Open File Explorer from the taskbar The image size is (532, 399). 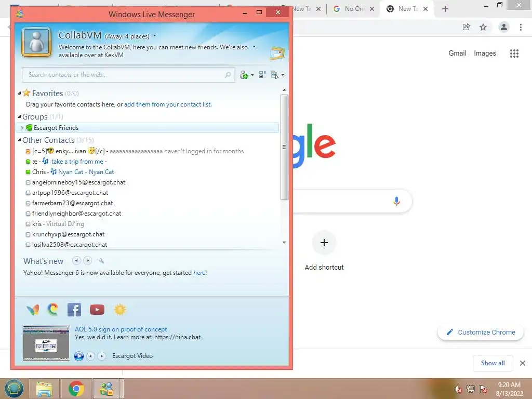pos(44,389)
